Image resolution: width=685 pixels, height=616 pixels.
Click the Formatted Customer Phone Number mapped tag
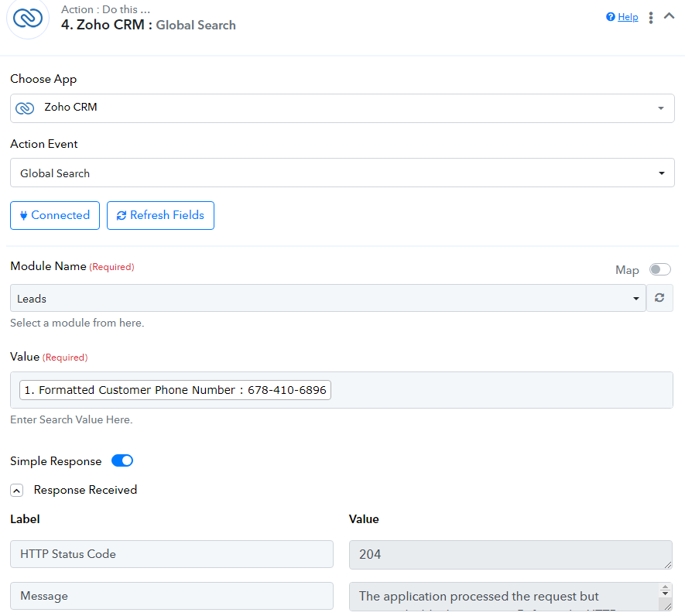(175, 390)
